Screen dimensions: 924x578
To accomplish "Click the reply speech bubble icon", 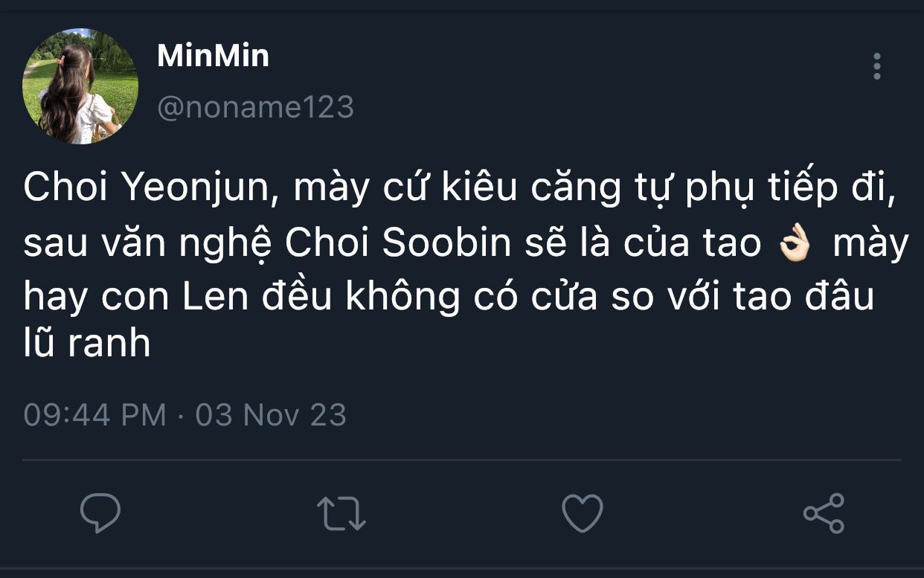I will click(x=100, y=513).
